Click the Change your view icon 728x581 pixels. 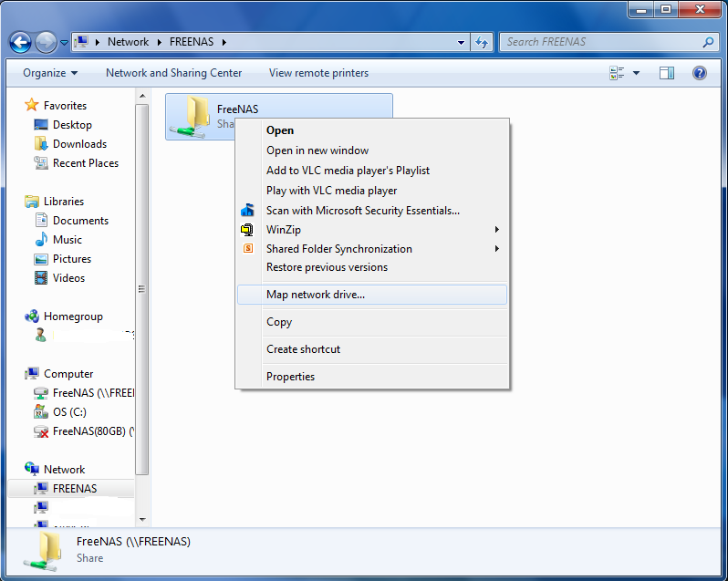617,73
